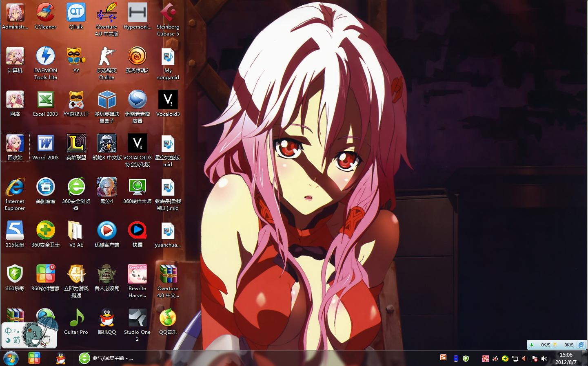Open Overture 4.0 中文版 top-row shortcut

(x=107, y=20)
